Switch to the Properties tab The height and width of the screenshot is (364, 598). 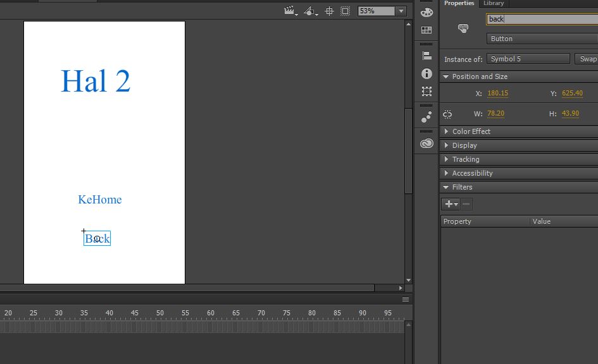click(459, 3)
